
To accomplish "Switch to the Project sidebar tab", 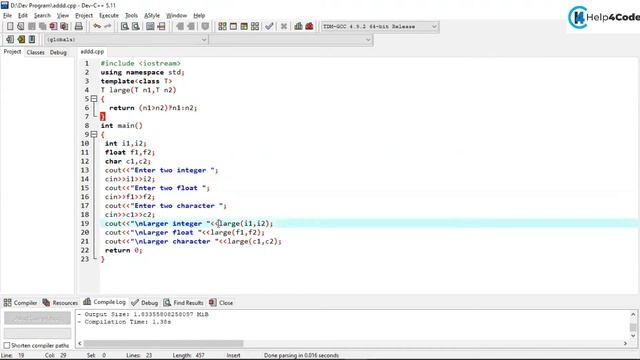I will [x=12, y=52].
